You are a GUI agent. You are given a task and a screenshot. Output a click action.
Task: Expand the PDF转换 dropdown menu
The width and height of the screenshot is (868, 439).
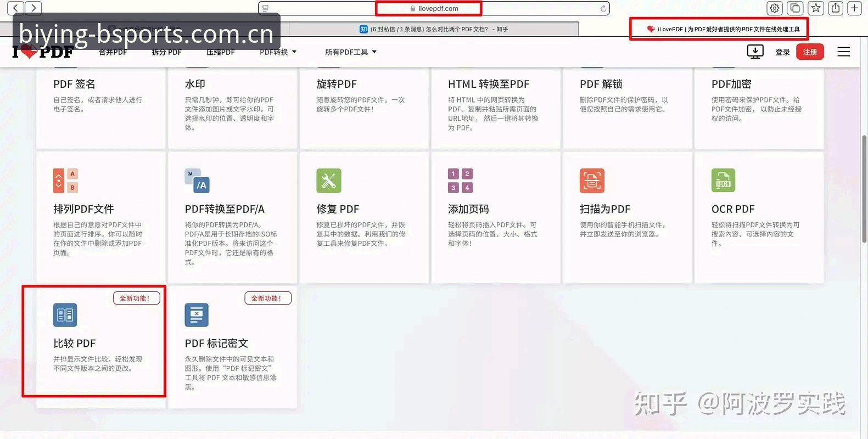point(278,52)
